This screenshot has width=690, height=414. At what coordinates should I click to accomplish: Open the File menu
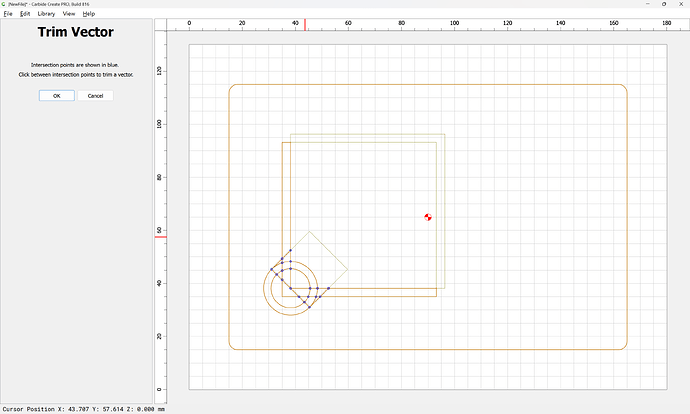tap(8, 14)
